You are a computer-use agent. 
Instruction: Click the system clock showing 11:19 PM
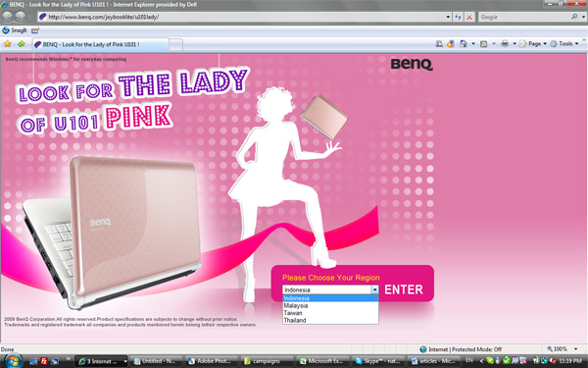(x=569, y=361)
